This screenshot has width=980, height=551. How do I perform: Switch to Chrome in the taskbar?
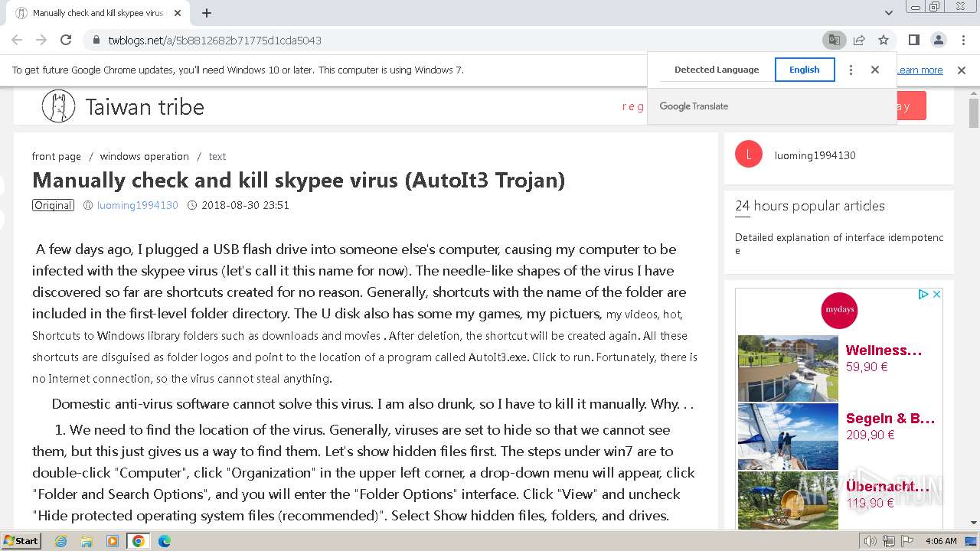[x=138, y=541]
